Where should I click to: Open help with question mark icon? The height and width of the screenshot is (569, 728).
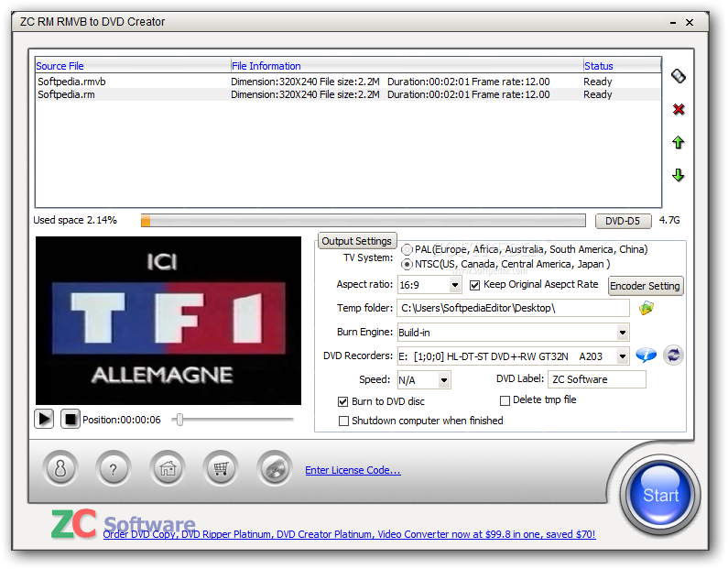(x=114, y=468)
